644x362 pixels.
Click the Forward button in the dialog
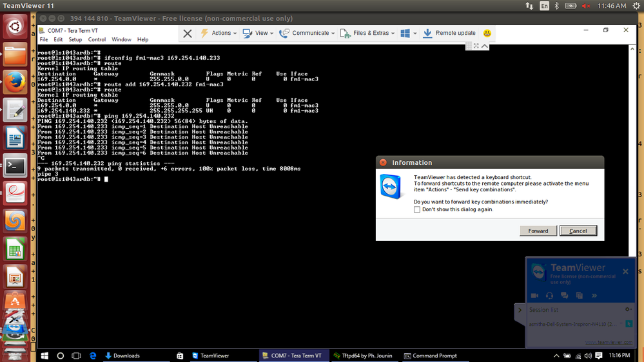click(538, 231)
